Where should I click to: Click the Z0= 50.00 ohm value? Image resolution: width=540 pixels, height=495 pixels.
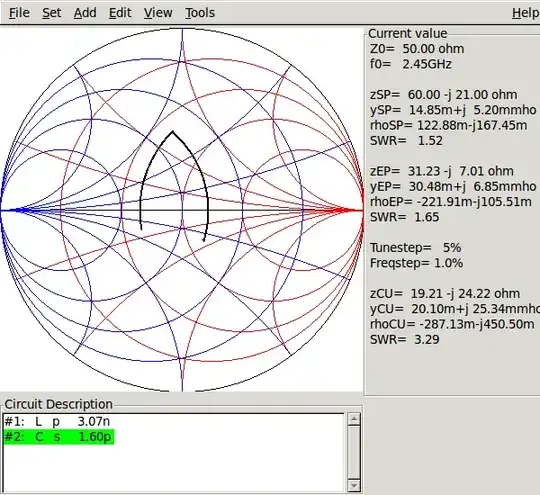click(x=417, y=49)
